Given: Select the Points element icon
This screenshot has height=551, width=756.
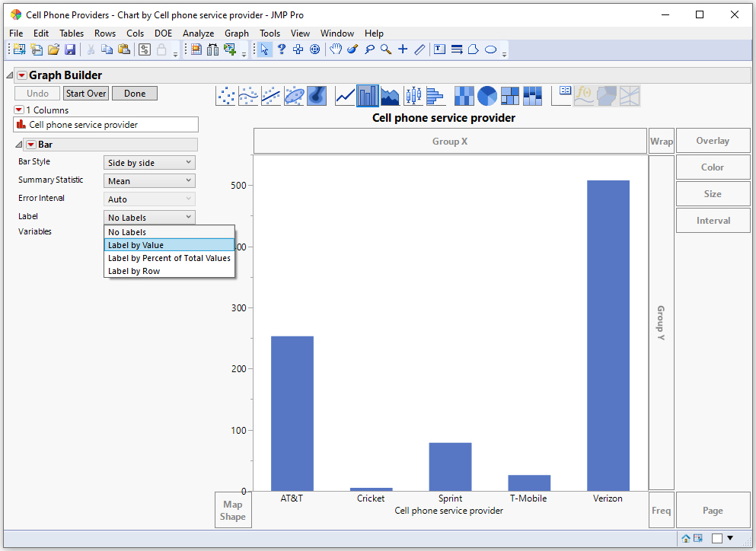Looking at the screenshot, I should [x=226, y=95].
